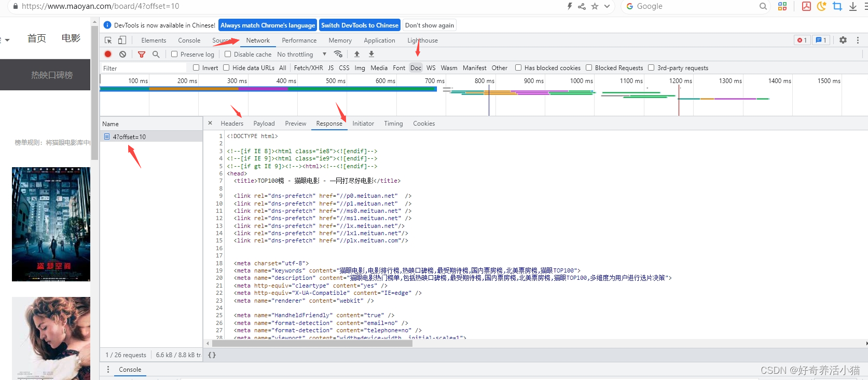
Task: Open network conditions wifi icon
Action: click(338, 54)
